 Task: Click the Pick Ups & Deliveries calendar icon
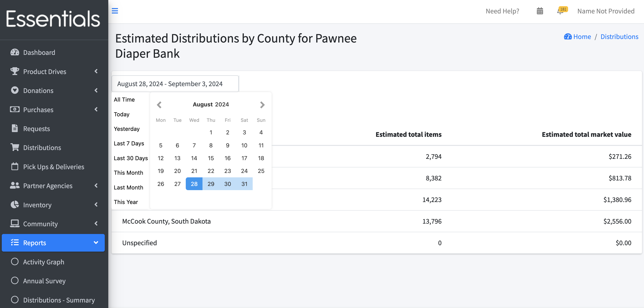point(15,166)
